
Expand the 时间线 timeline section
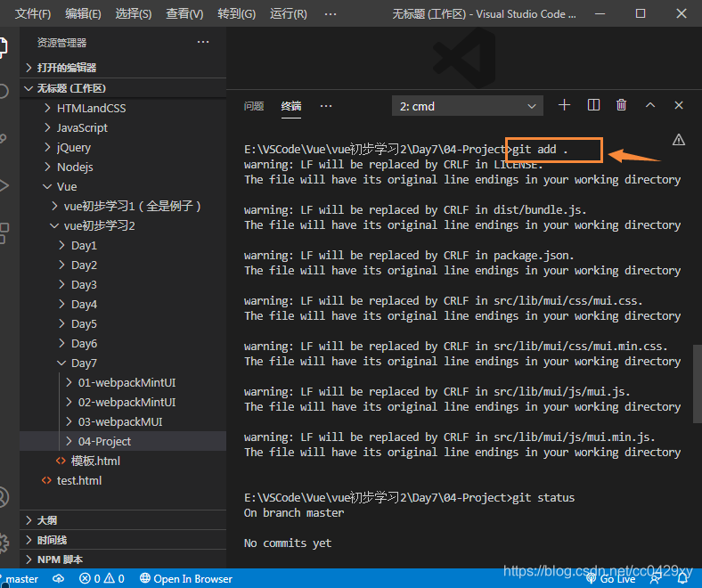tap(123, 540)
